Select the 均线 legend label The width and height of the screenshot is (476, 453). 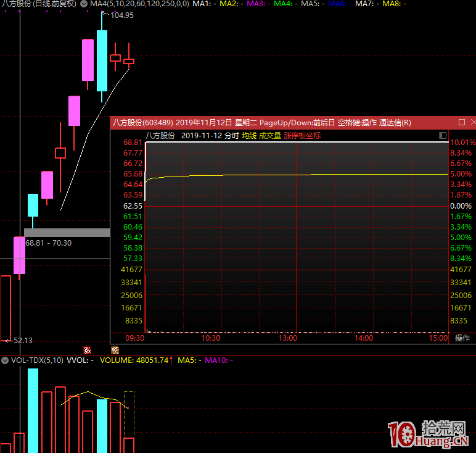249,136
